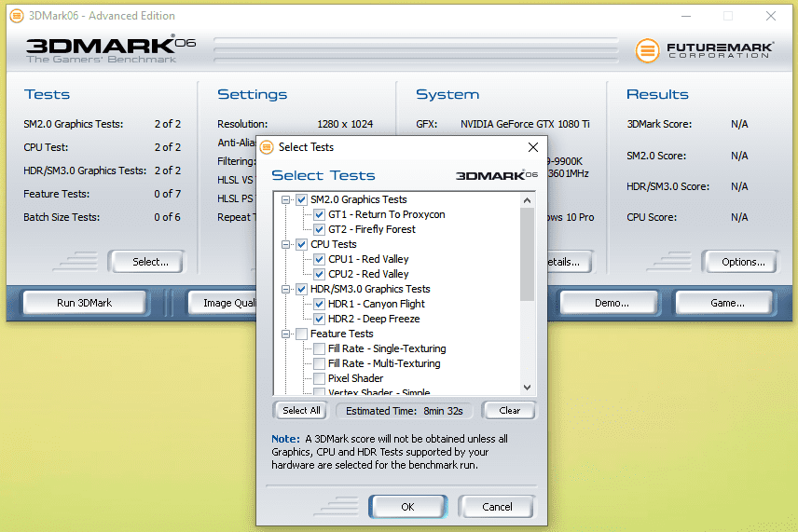Image resolution: width=798 pixels, height=532 pixels.
Task: Uncheck the SM2.0 Graphics Tests checkbox
Action: pyautogui.click(x=301, y=199)
